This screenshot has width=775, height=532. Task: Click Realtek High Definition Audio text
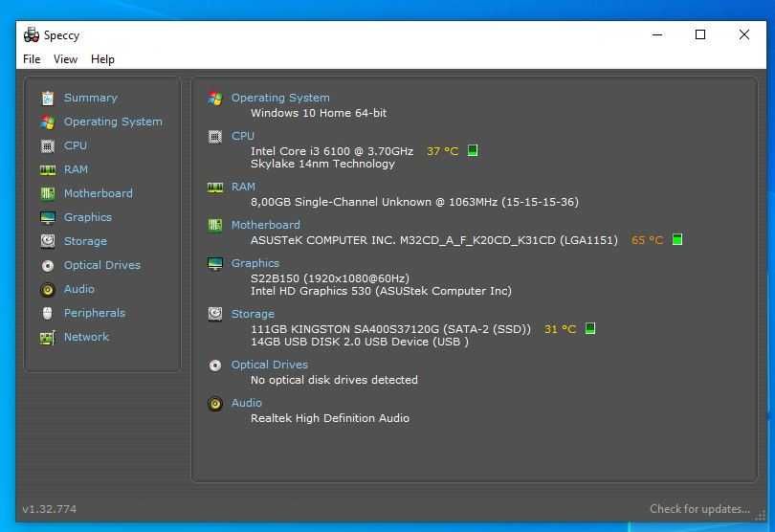330,418
